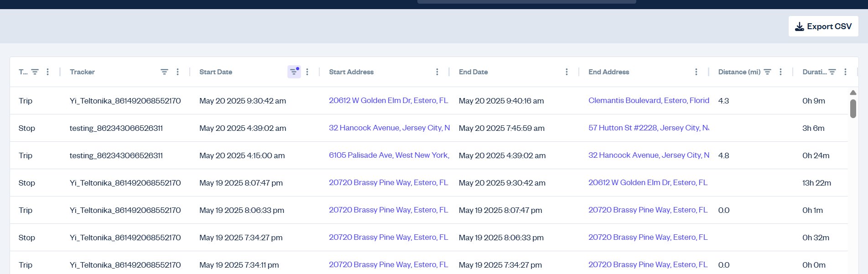The image size is (868, 274).
Task: Open filter for the Durati... column
Action: 832,72
